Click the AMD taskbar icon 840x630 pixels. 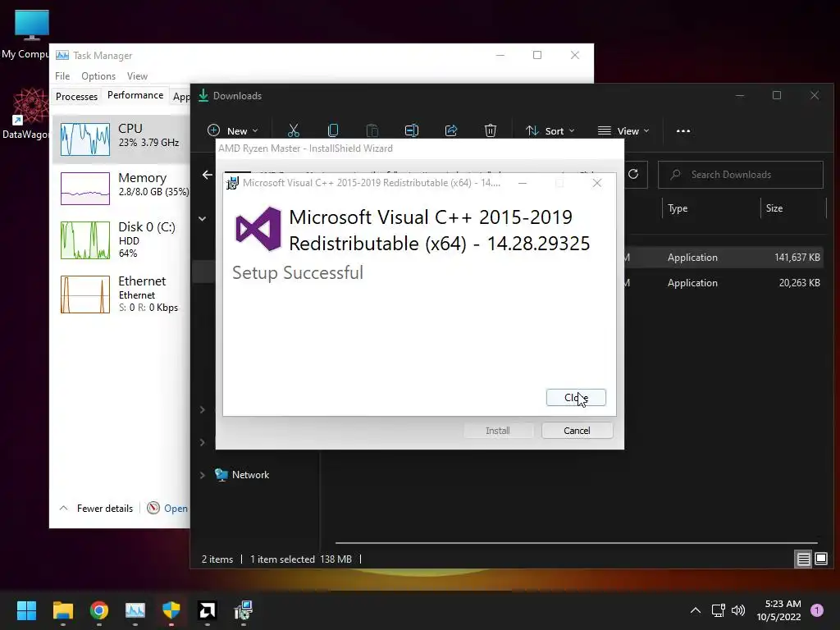tap(208, 610)
